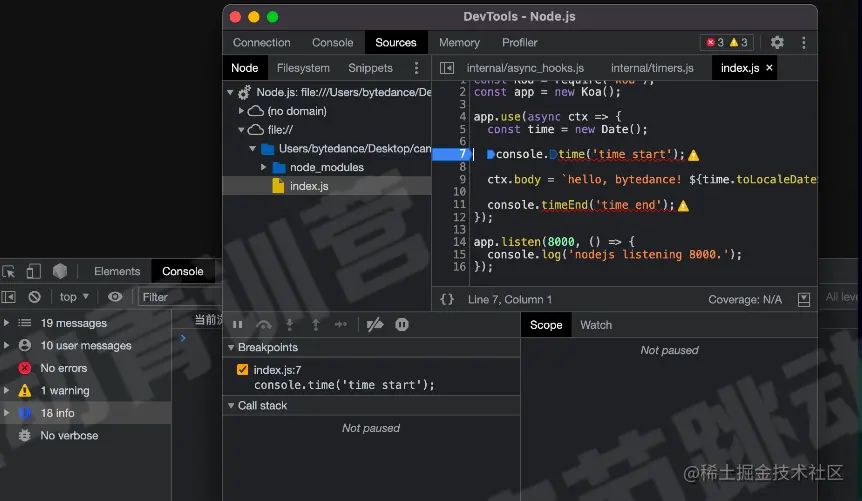Click the index.js:7 breakpoint entry
This screenshot has width=862, height=501.
371,377
